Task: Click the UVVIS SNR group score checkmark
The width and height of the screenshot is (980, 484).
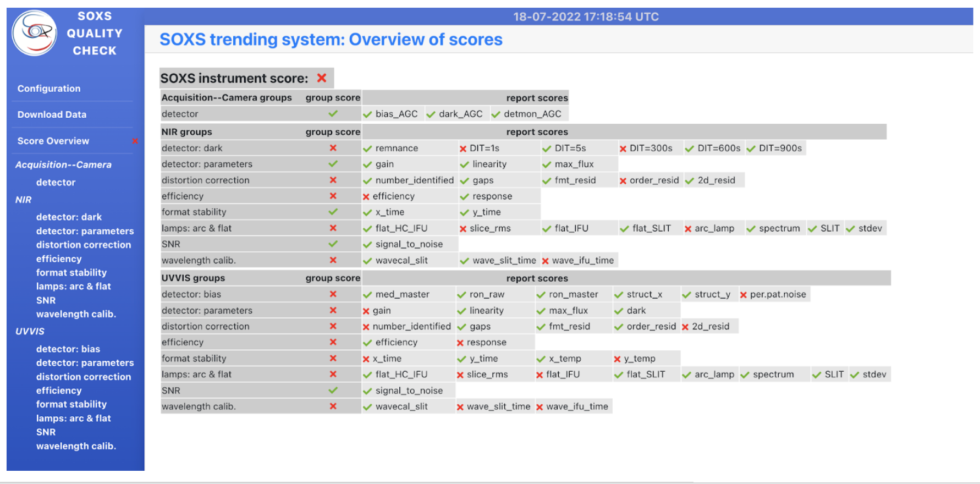Action: click(333, 391)
